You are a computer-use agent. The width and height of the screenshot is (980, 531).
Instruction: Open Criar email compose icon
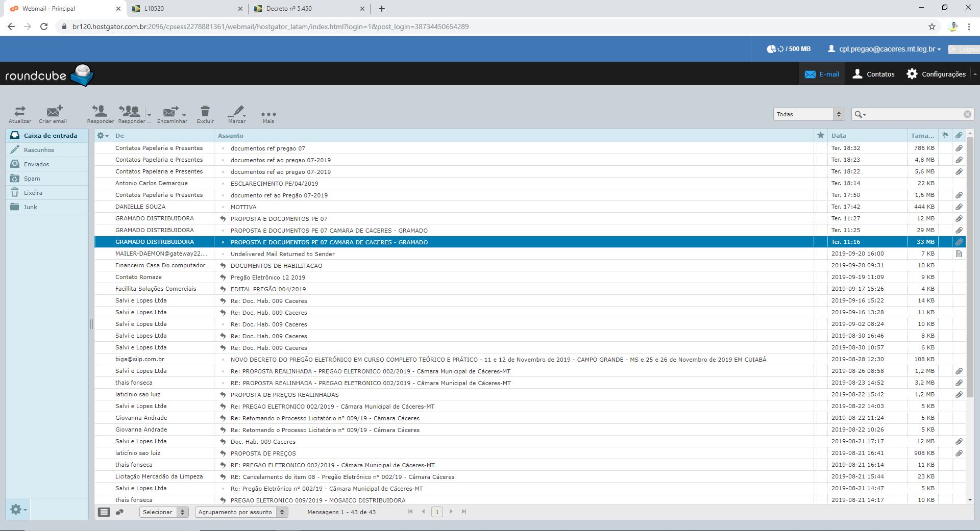[54, 111]
